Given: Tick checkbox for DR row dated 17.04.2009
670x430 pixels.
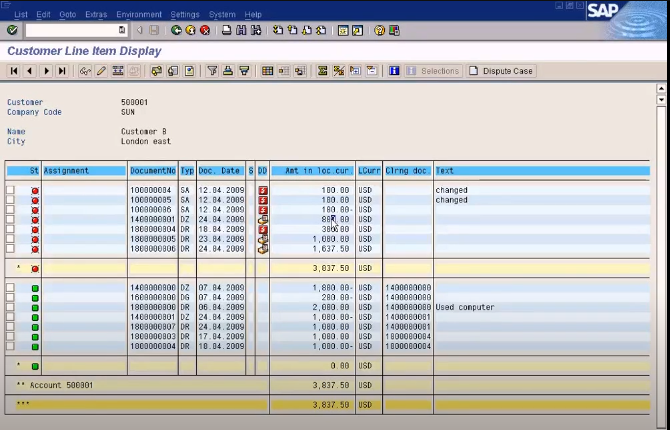Looking at the screenshot, I should [10, 336].
